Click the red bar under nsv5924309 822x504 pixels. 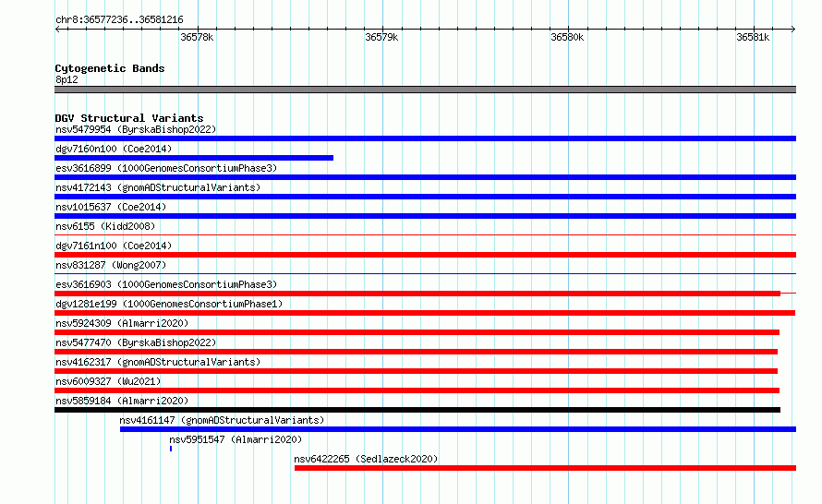pyautogui.click(x=417, y=332)
